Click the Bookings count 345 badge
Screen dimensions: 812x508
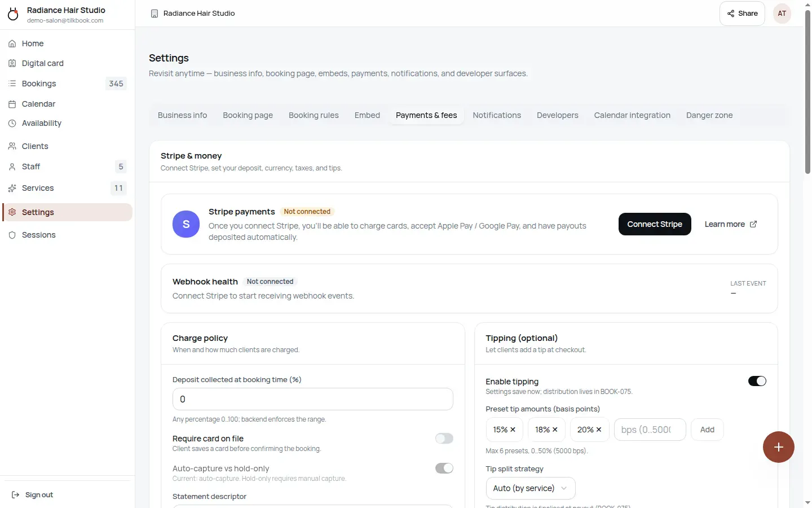pyautogui.click(x=116, y=84)
